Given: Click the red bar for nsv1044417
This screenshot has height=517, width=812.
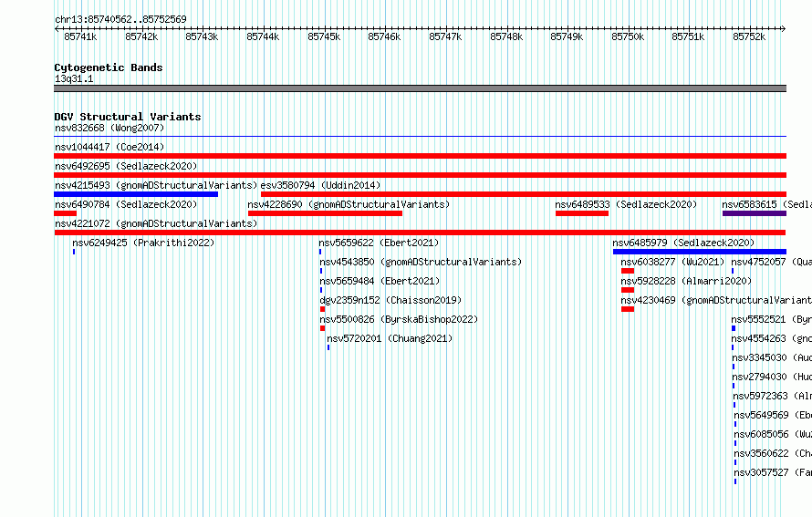Looking at the screenshot, I should tap(420, 156).
